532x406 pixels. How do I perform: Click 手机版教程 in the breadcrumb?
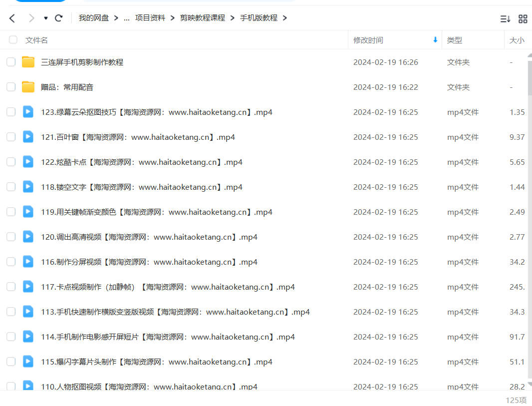tap(259, 18)
